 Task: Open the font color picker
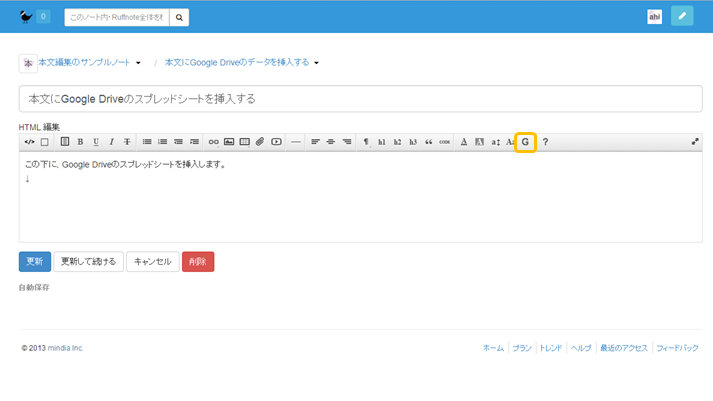(x=464, y=142)
